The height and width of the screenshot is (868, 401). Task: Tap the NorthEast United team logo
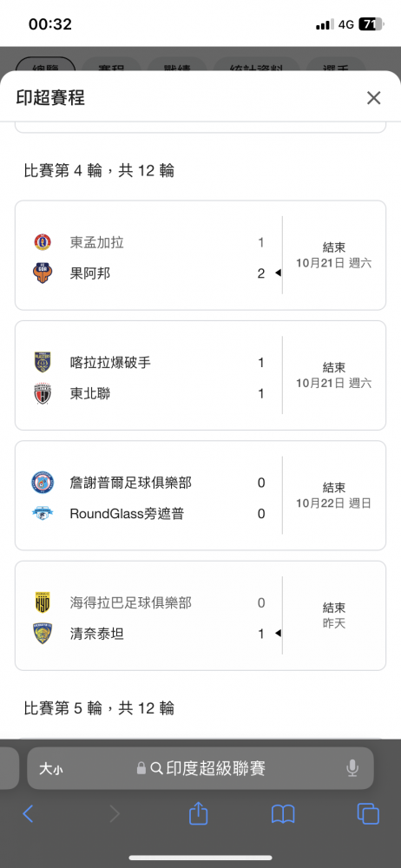(43, 393)
